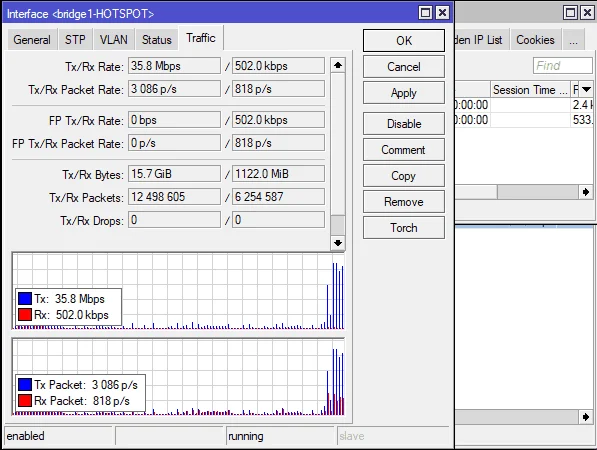Click the right scroll arrow at bottom of background window

click(x=586, y=417)
